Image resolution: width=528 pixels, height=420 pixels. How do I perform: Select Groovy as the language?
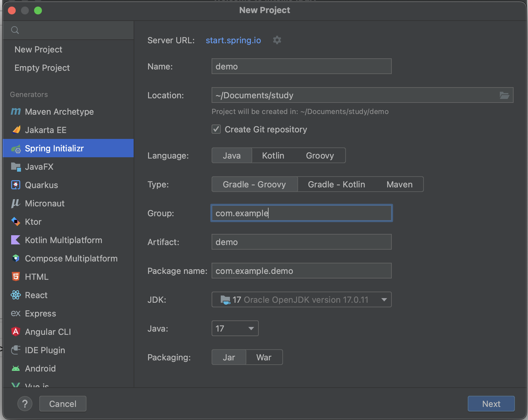(x=320, y=156)
